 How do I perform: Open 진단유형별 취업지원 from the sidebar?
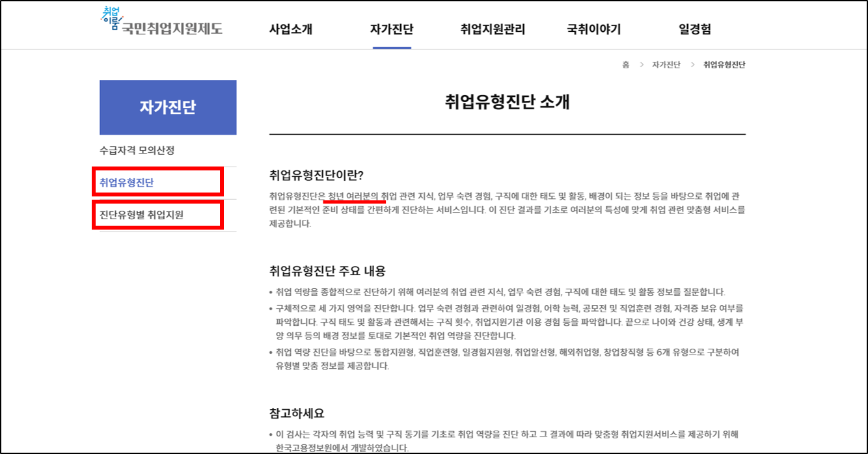141,215
